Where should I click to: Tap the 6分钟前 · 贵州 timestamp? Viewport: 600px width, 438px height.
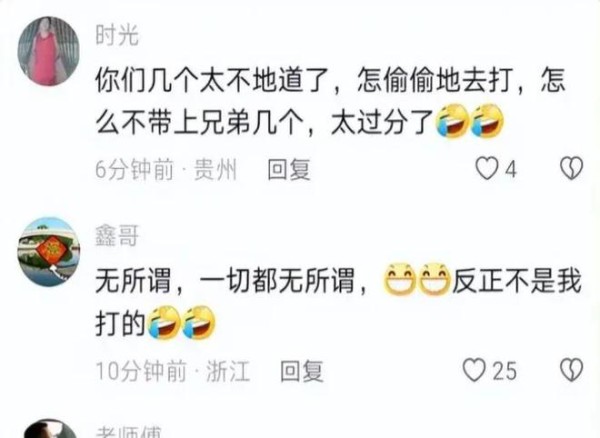[x=166, y=169]
